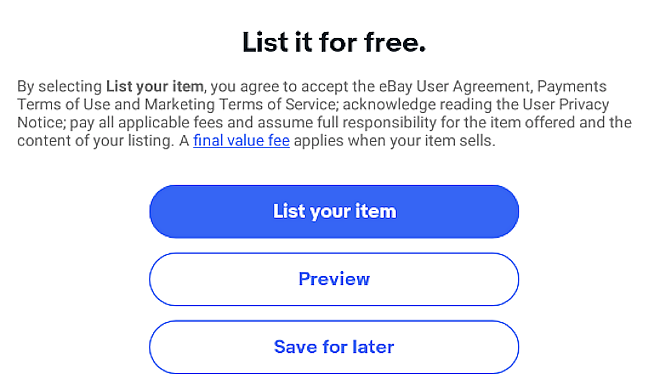Submit listing using List your item
The width and height of the screenshot is (660, 385).
334,211
